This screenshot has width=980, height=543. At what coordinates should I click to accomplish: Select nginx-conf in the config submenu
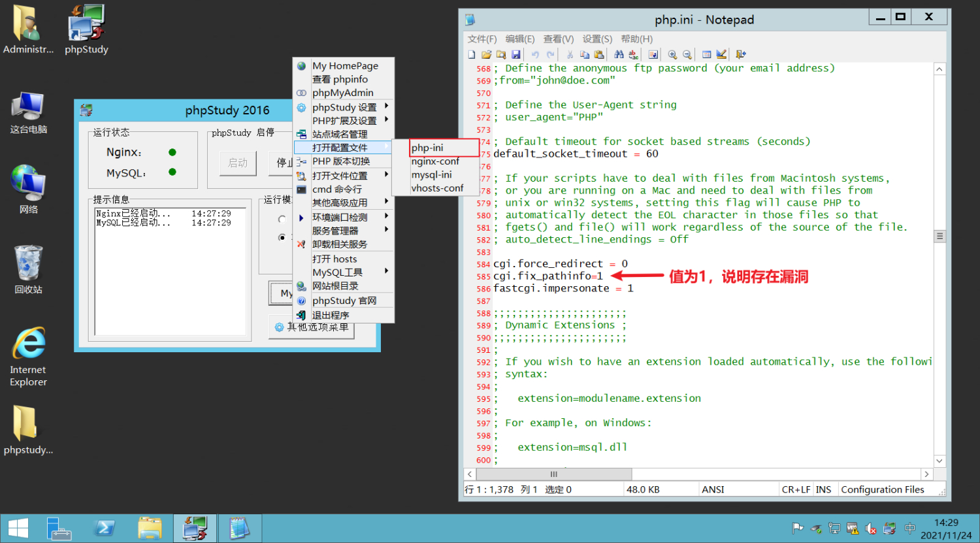(435, 161)
